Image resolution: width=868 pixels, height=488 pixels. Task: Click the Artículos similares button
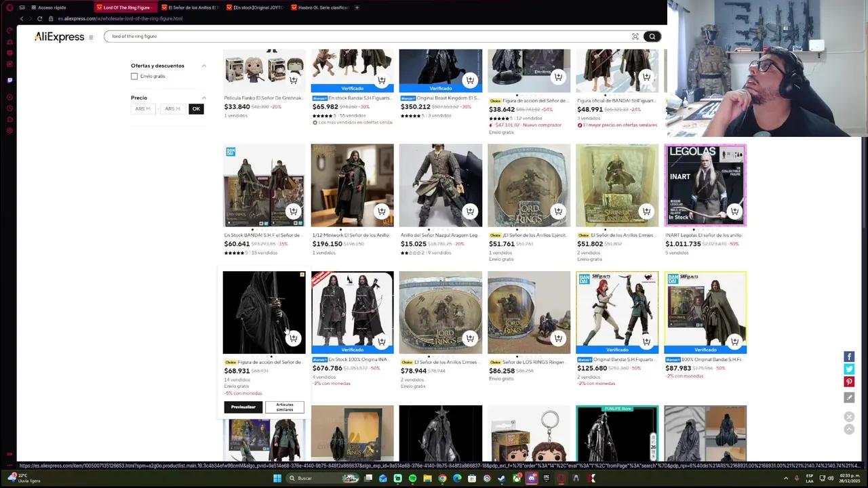point(285,407)
